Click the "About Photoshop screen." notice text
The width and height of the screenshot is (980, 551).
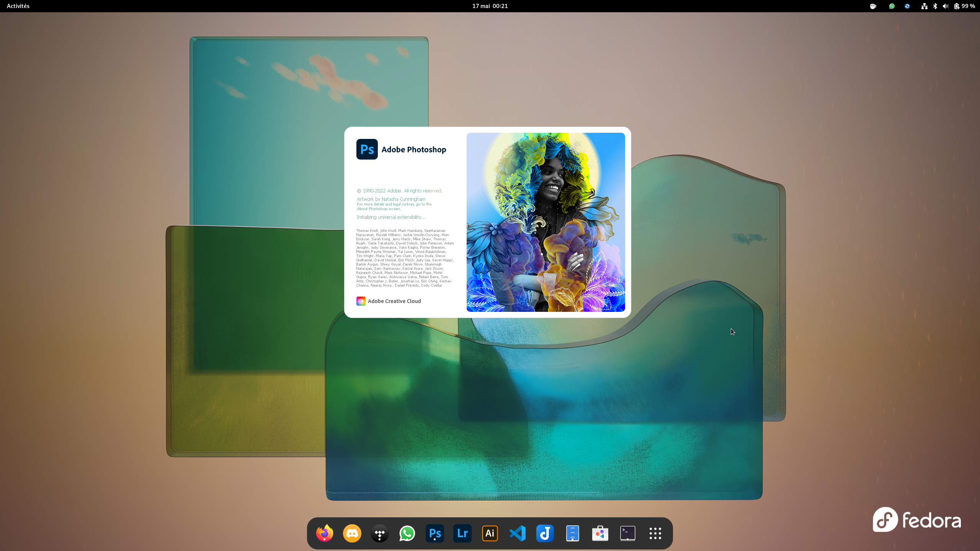click(x=379, y=209)
